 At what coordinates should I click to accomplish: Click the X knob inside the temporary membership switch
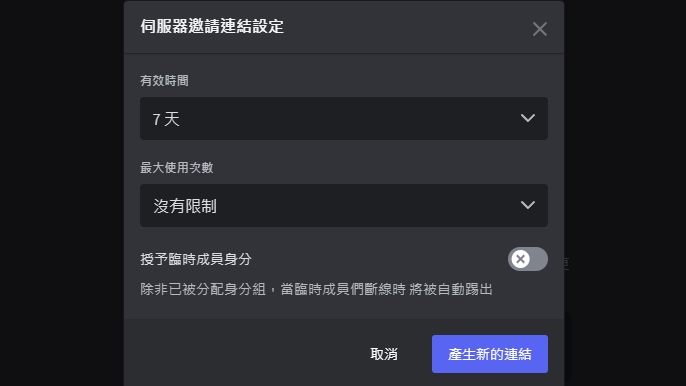click(x=520, y=259)
